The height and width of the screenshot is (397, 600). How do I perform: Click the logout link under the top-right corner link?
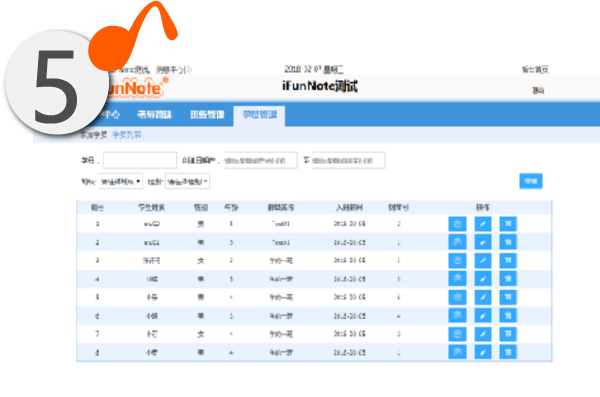tap(538, 90)
